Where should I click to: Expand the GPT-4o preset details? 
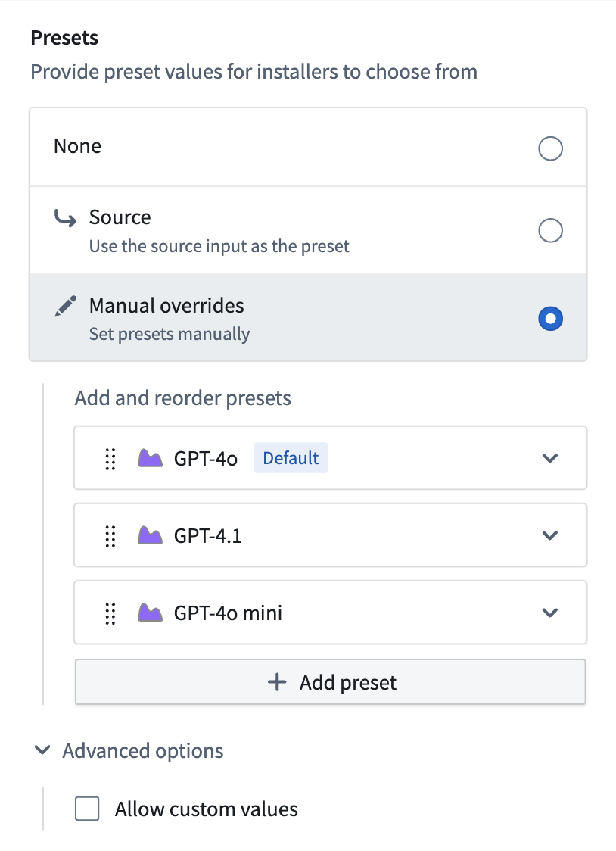[x=550, y=458]
